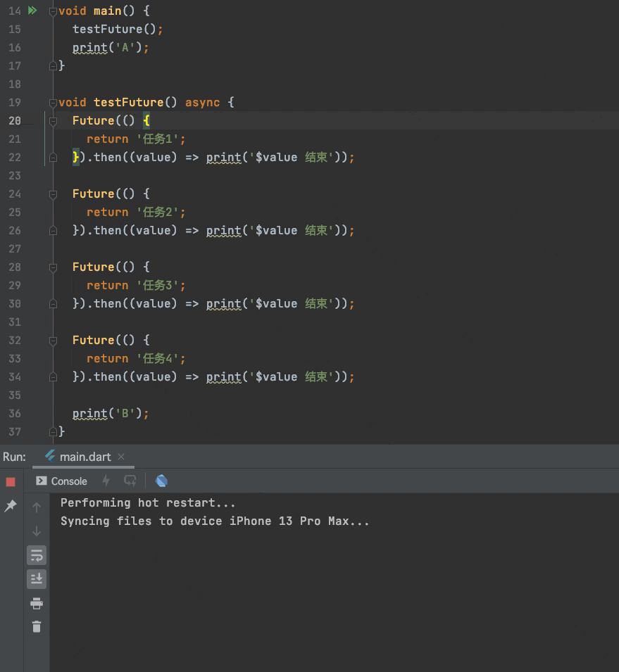
Task: Clear all console output
Action: point(36,626)
